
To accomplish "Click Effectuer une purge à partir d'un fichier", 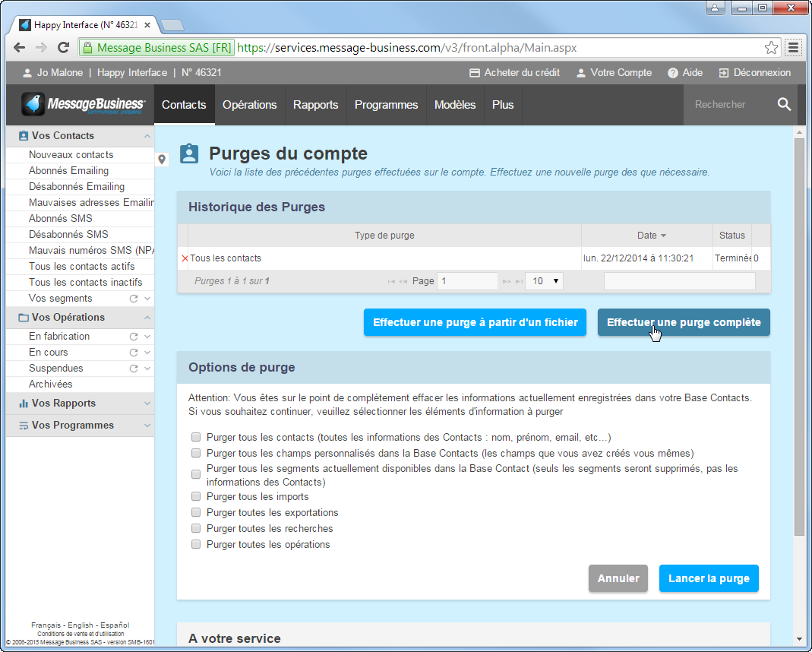I will 475,322.
